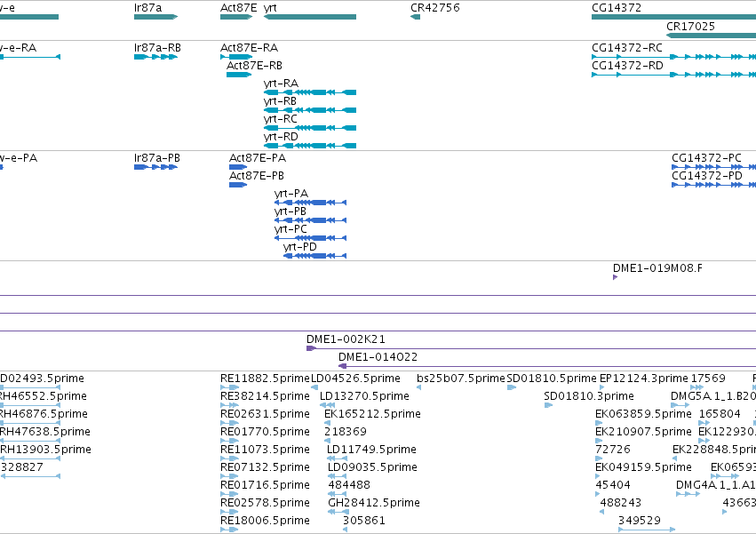Click EST EK049159.5prime
Screen dimensions: 756x534
pyautogui.click(x=598, y=476)
